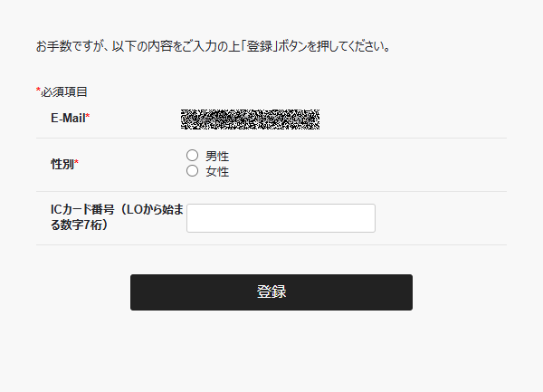Click the *必須項目 required-fields note
543x392 pixels.
click(x=62, y=91)
